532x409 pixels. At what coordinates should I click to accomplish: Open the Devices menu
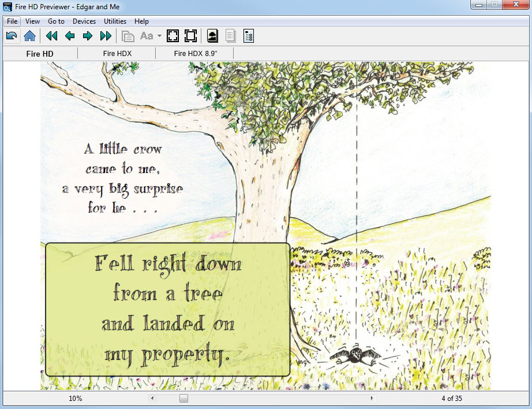pos(84,21)
